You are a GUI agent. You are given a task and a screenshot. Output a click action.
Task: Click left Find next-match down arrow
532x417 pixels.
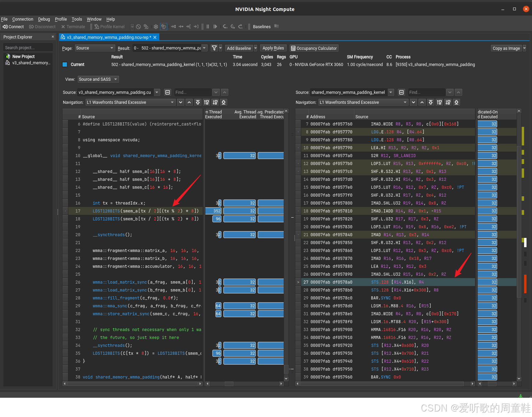[x=216, y=92]
